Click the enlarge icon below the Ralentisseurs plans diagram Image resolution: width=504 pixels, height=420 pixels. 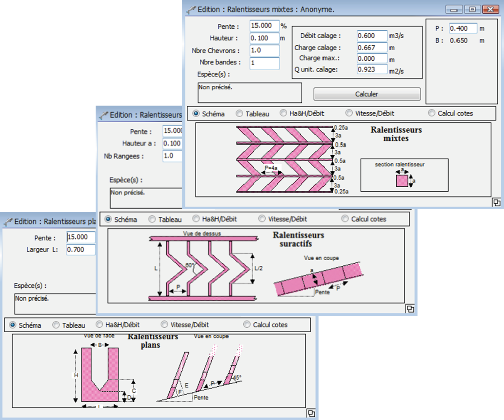[311, 413]
